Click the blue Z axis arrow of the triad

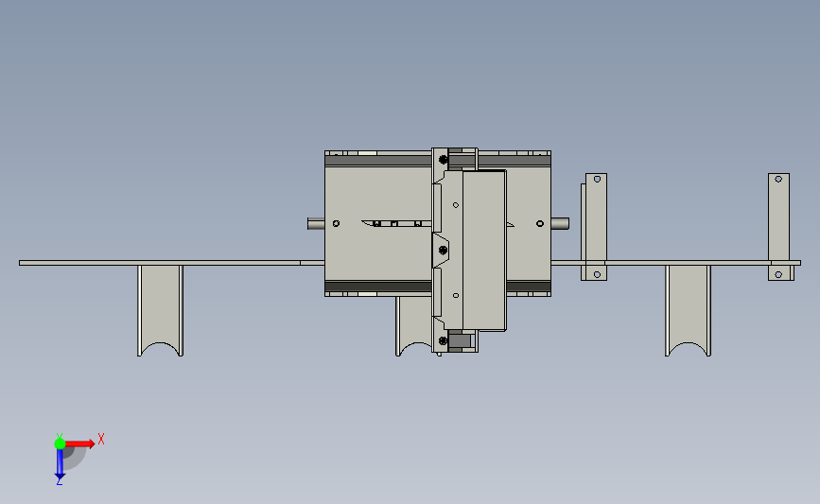pyautogui.click(x=60, y=464)
